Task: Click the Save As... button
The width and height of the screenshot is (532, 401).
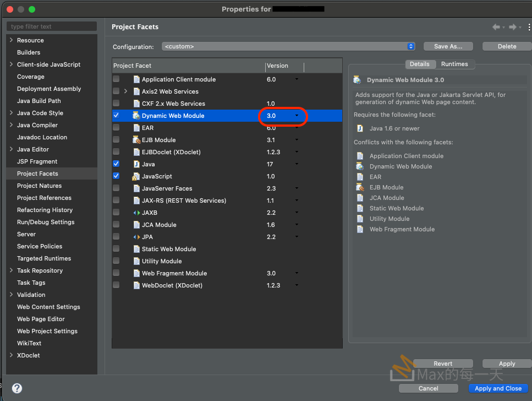Action: click(x=448, y=47)
